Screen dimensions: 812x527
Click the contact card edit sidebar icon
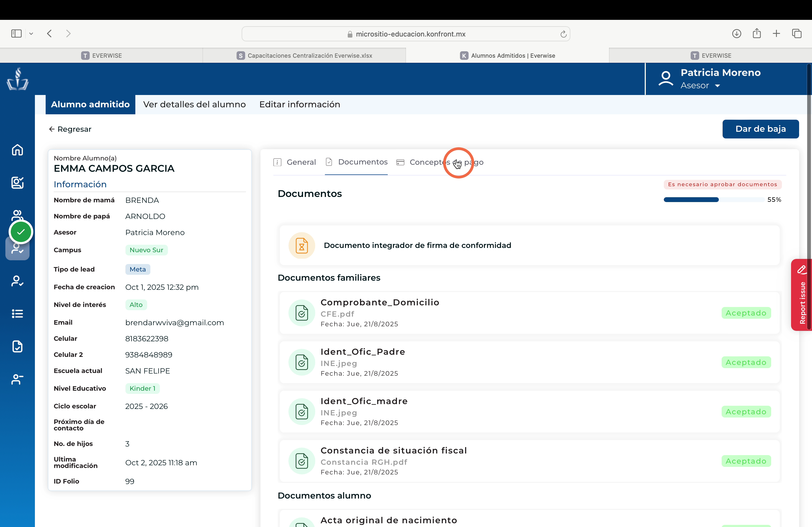pos(17,182)
